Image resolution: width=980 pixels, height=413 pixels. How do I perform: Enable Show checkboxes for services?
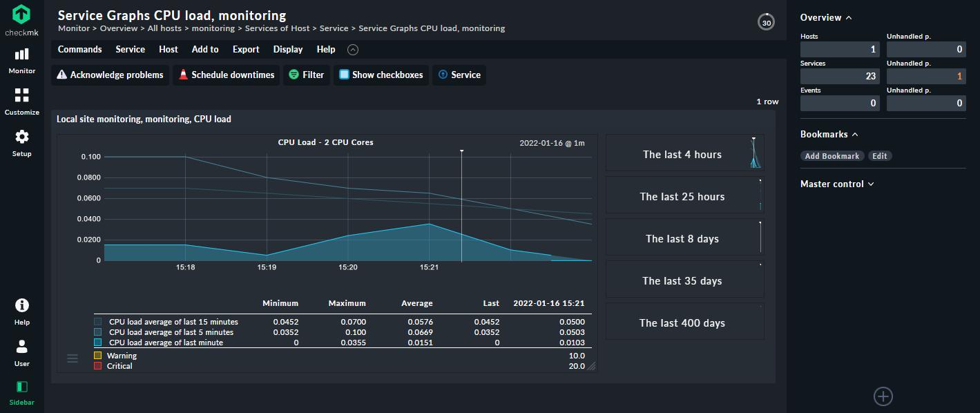point(381,75)
